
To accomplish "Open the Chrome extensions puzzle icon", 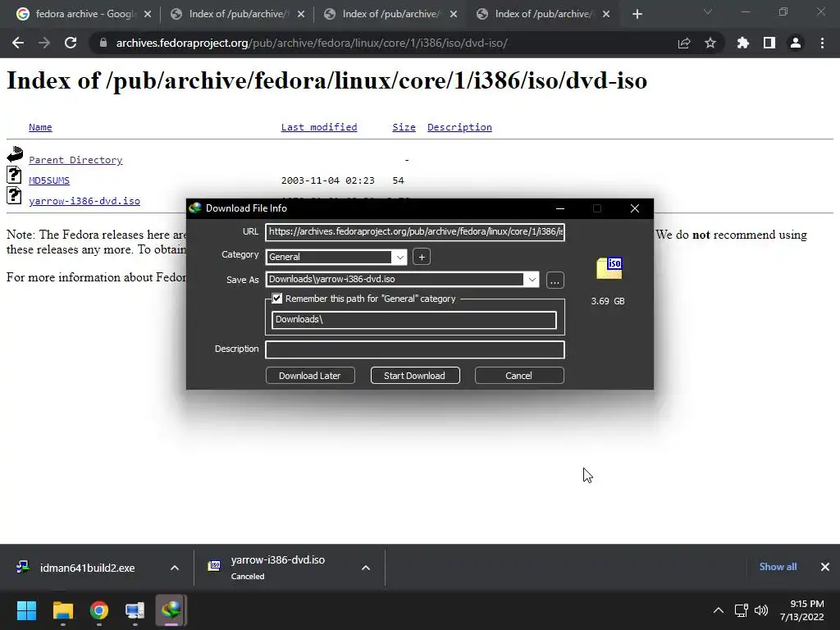I will tap(743, 43).
